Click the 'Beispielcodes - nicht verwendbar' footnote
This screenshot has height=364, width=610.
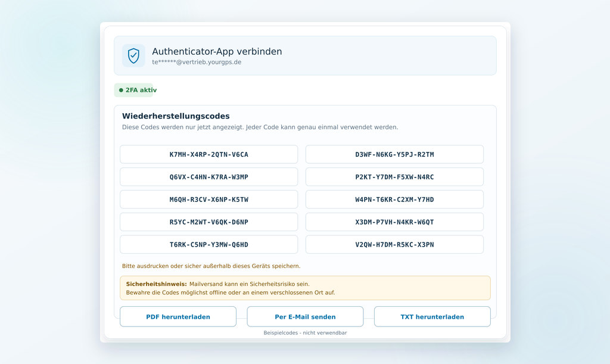coord(306,333)
